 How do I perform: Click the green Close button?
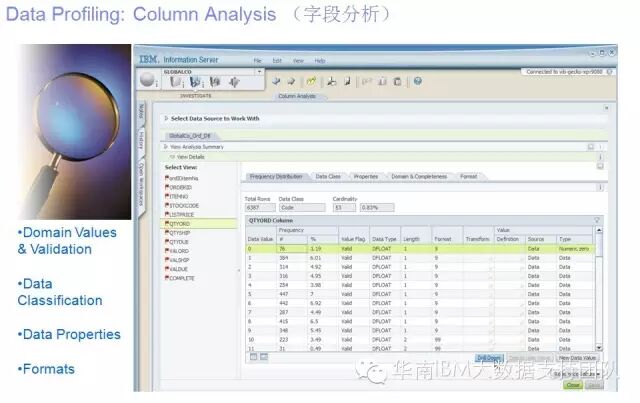click(x=573, y=385)
